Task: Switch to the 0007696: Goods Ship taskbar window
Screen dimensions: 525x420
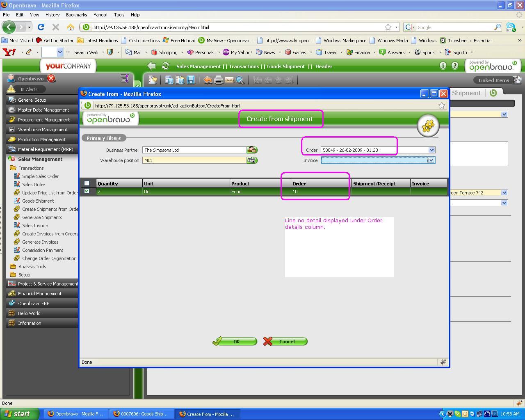Action: coord(142,414)
